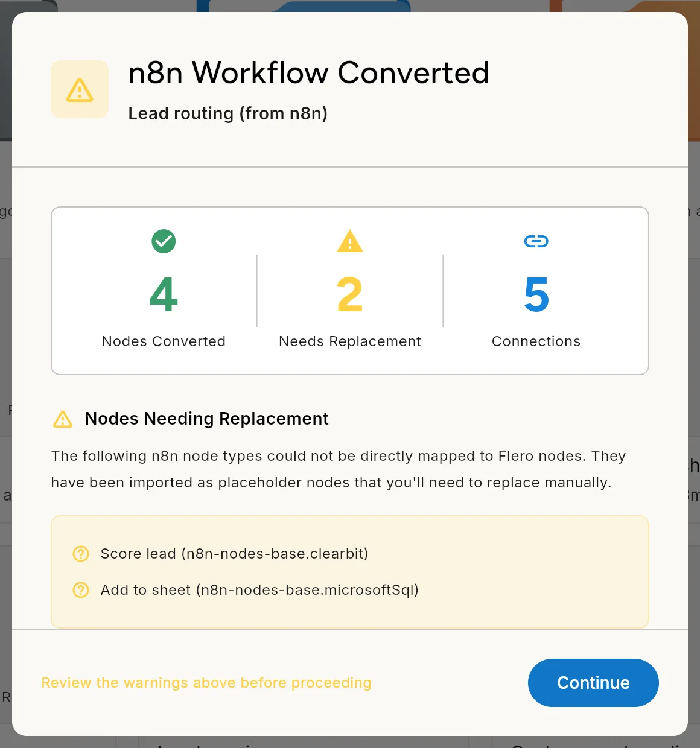Click the Needs Replacement label
Image resolution: width=700 pixels, height=748 pixels.
pos(350,341)
